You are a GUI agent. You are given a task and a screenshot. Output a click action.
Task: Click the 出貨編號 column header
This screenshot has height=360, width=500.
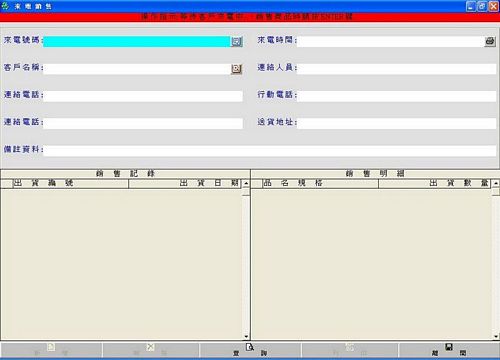point(70,183)
